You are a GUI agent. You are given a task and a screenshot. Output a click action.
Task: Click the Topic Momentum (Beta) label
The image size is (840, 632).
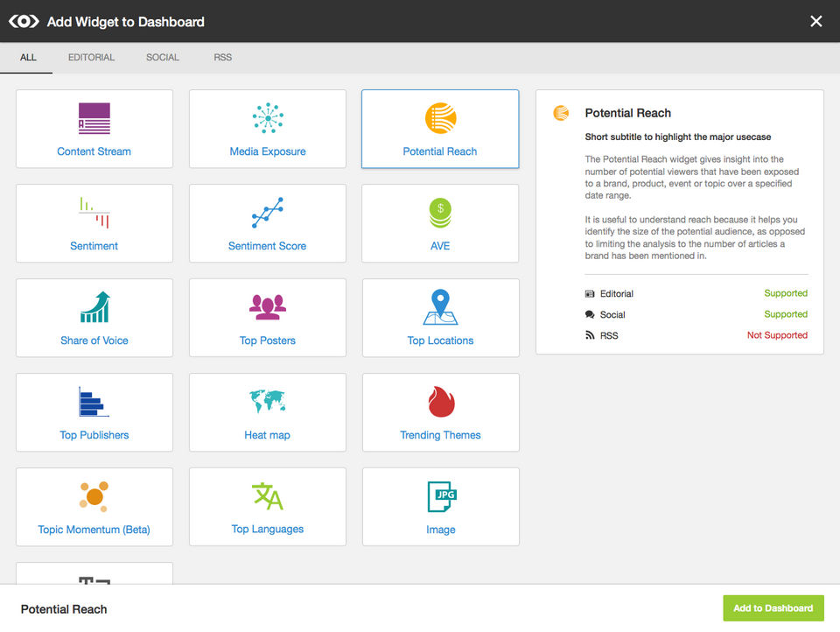[94, 530]
